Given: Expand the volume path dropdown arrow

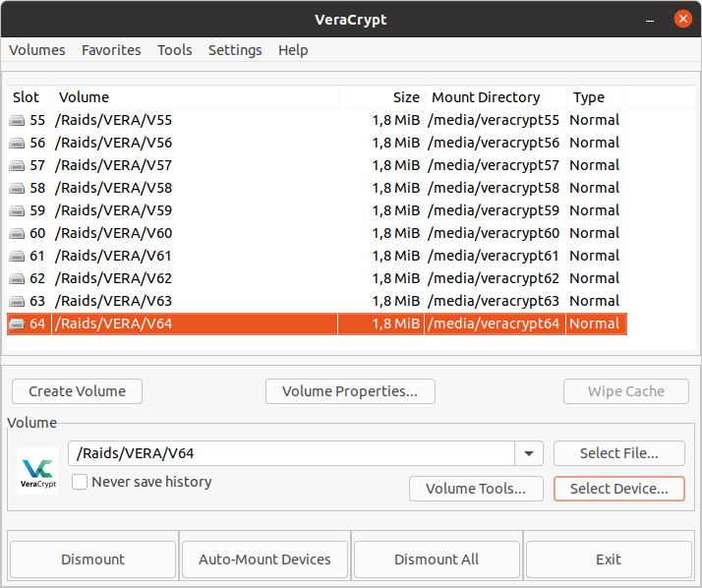Looking at the screenshot, I should tap(529, 453).
